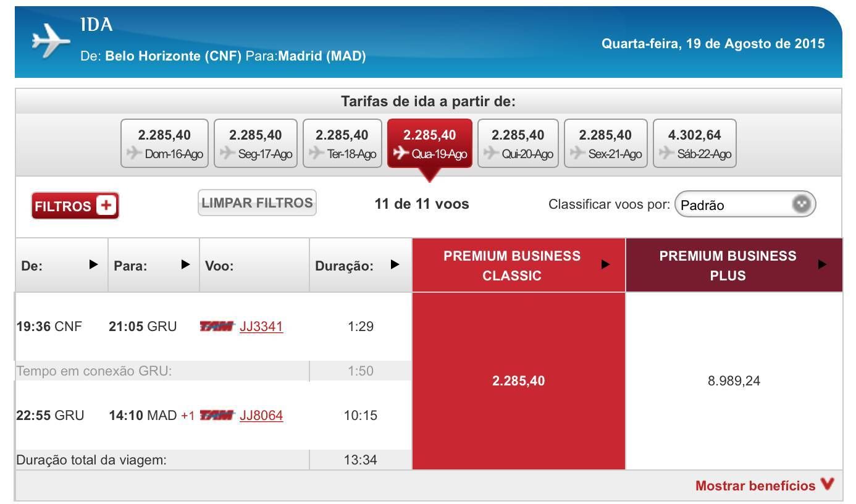Open flight JJ3341 details link
This screenshot has height=504, width=856.
pyautogui.click(x=261, y=326)
